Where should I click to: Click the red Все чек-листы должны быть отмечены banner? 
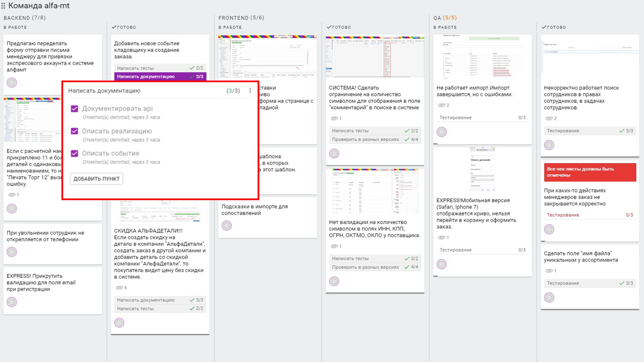point(590,172)
